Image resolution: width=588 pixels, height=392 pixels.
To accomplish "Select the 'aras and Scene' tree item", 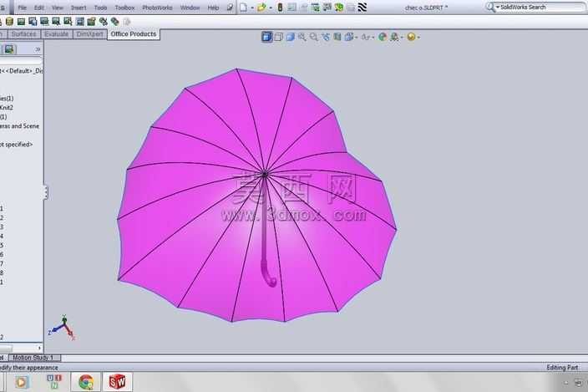I will click(19, 126).
